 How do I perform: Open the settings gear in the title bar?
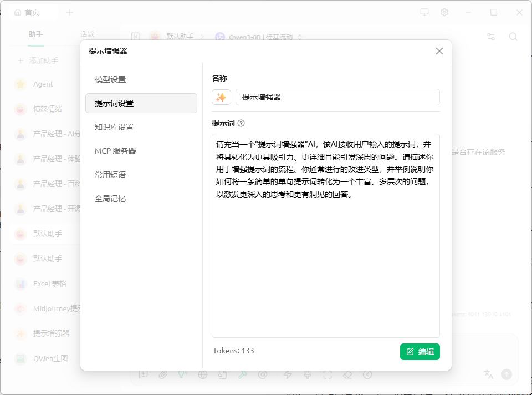pos(444,12)
